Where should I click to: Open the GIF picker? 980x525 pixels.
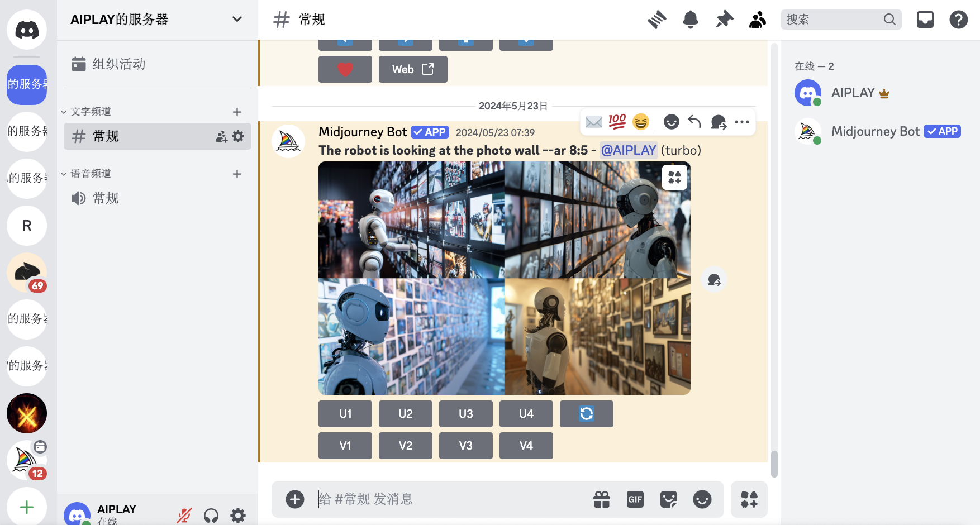coord(635,499)
